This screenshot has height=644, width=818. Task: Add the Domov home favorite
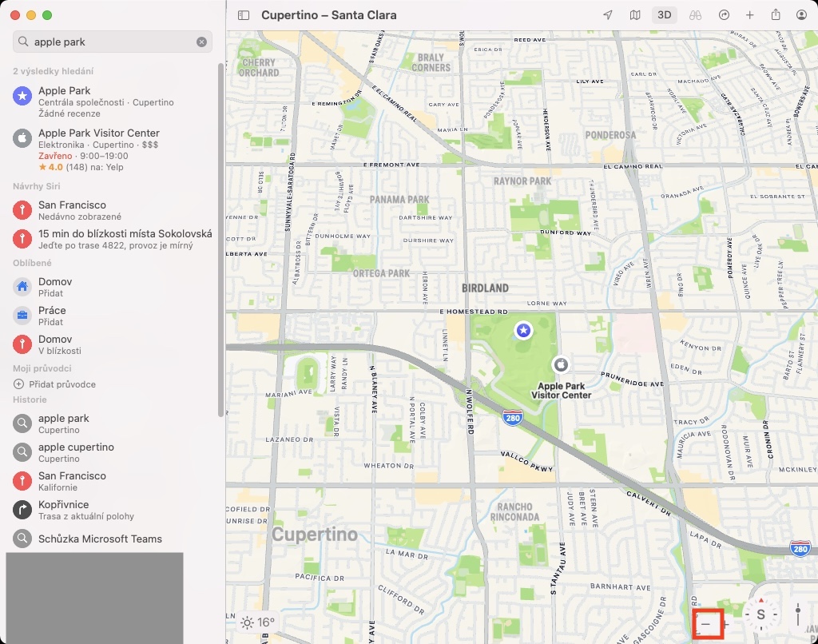pyautogui.click(x=112, y=287)
